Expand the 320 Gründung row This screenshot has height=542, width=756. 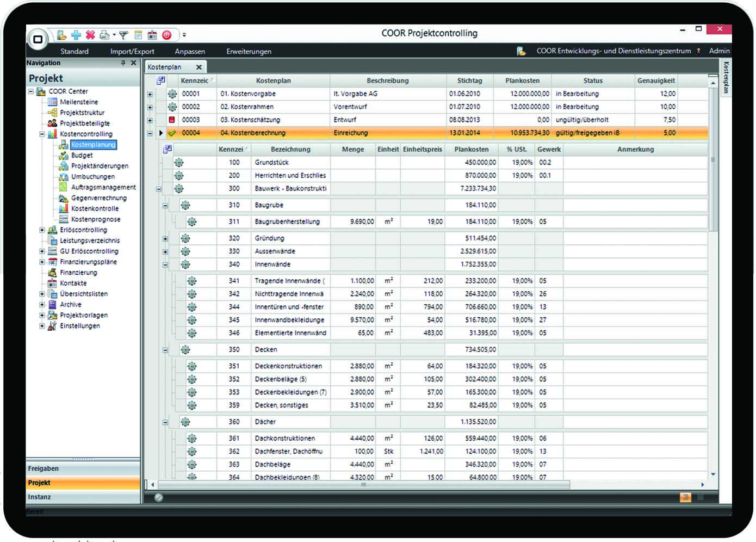pos(165,238)
